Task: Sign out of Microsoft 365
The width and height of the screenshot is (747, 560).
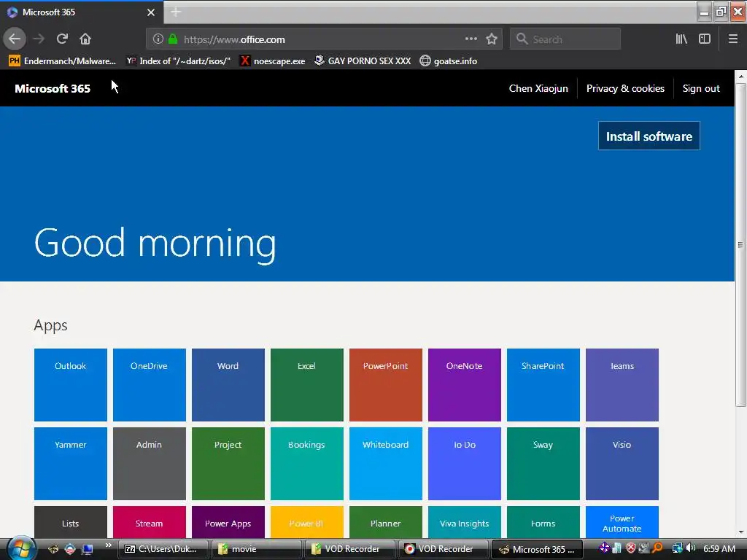Action: pyautogui.click(x=701, y=88)
